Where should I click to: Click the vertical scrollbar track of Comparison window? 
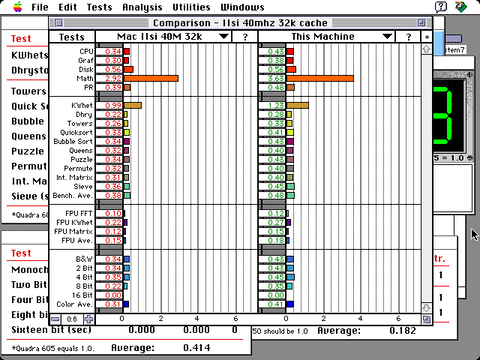pos(427,178)
